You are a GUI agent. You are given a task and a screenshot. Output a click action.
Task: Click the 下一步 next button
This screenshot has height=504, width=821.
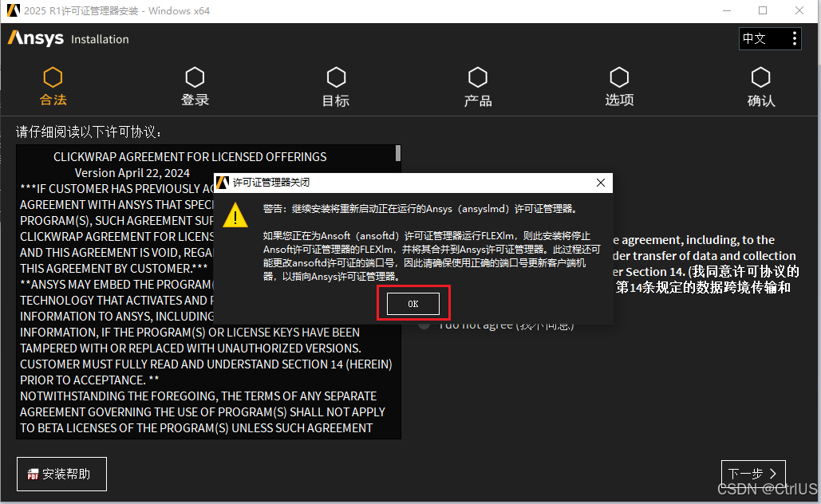[753, 474]
